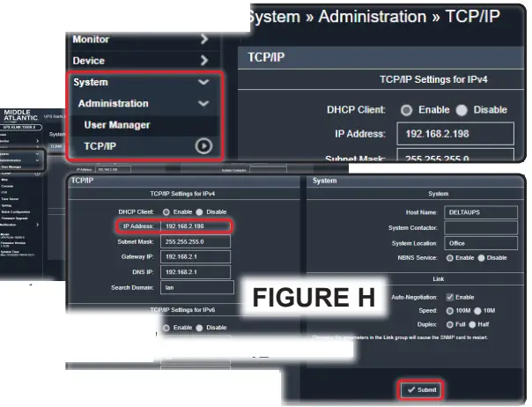
Task: Open Device in the enlarged menu
Action: [89, 61]
